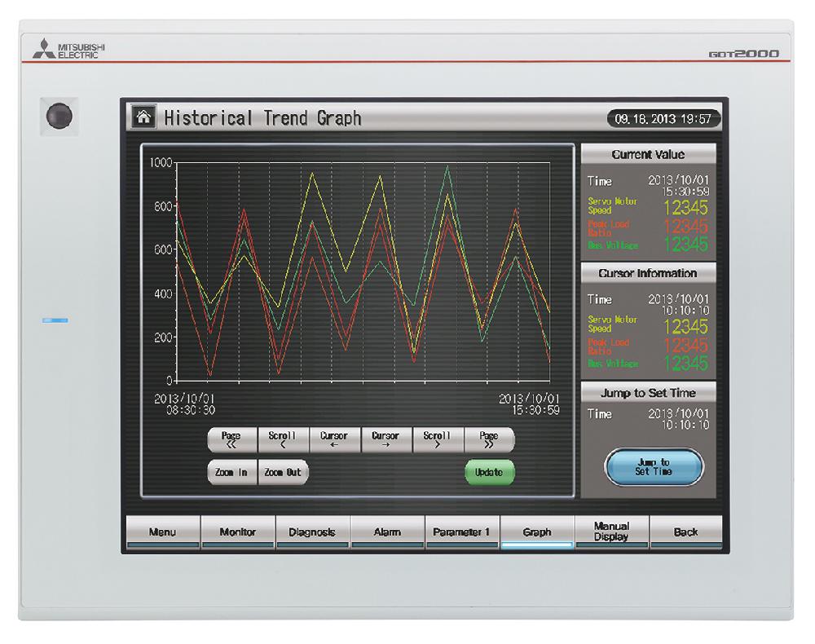Screen dimensions: 815x644
Task: Open the Parameter 1 tab
Action: point(461,532)
